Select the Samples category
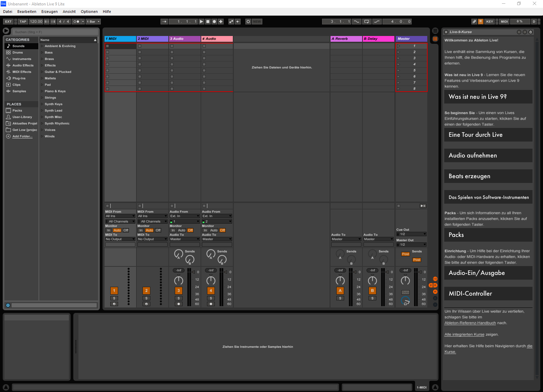 (x=19, y=91)
